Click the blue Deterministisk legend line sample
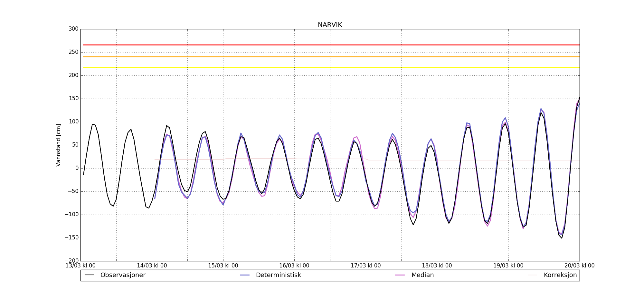Viewport: 644px width, 290px height. coord(245,275)
